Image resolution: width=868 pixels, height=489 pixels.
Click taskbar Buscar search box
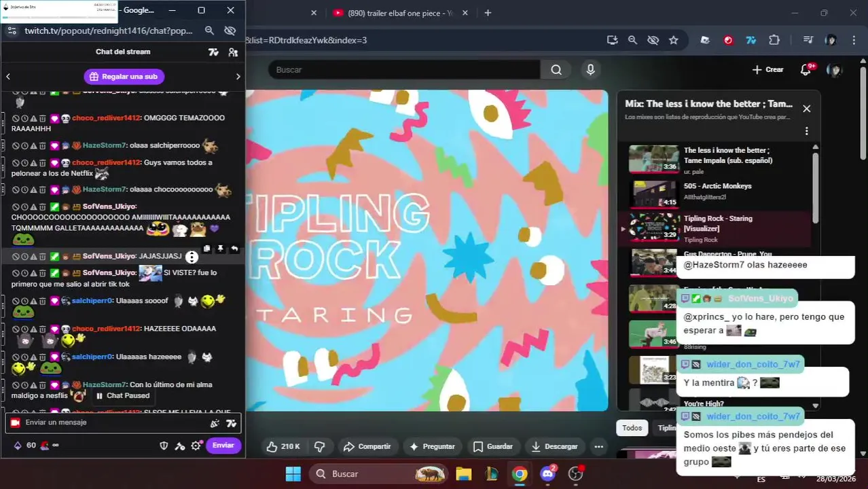(x=378, y=474)
